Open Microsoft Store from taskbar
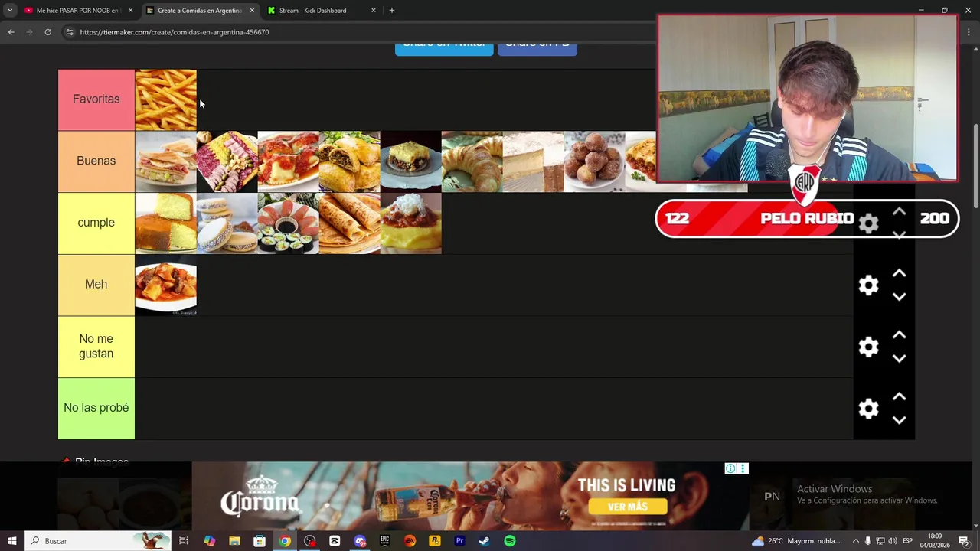The height and width of the screenshot is (551, 980). tap(260, 541)
